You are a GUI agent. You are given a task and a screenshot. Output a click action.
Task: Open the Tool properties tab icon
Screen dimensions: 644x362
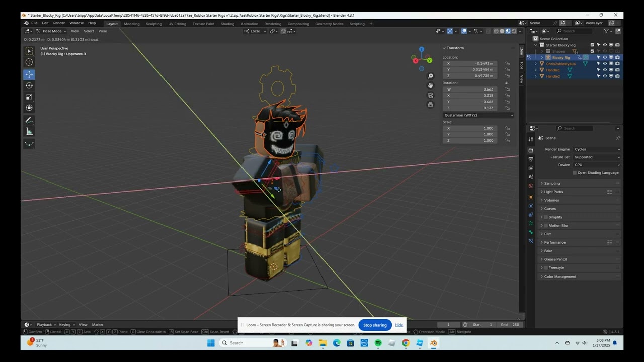(x=531, y=139)
